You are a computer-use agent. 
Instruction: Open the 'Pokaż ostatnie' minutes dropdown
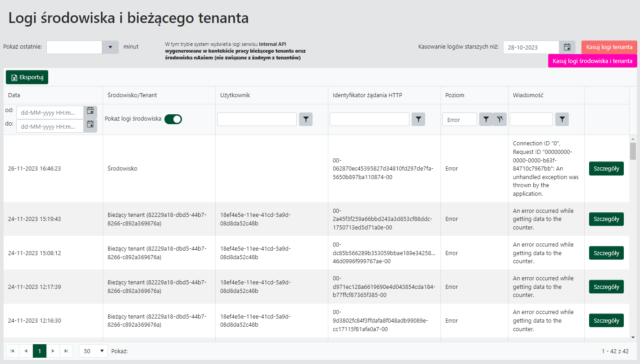click(x=110, y=47)
